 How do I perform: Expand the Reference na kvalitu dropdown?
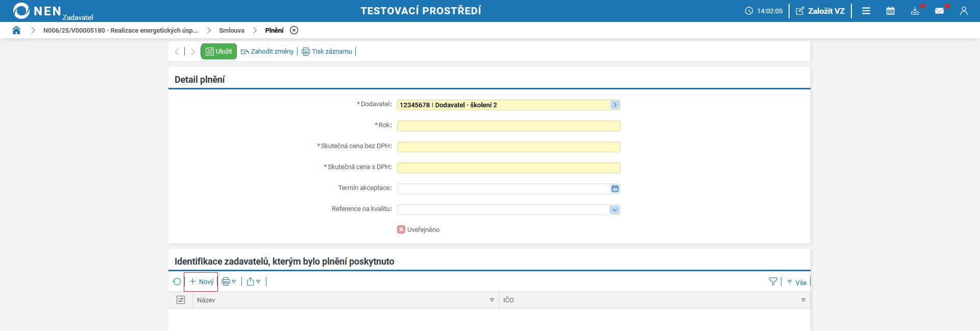click(x=615, y=209)
